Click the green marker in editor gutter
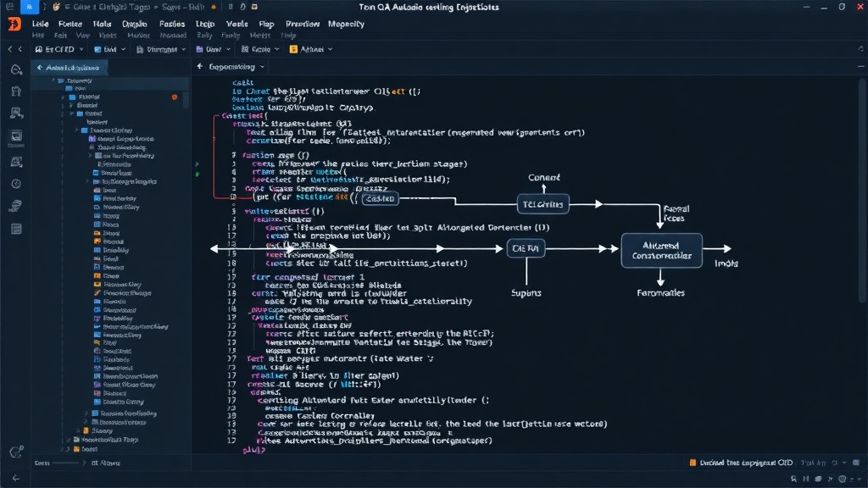The image size is (868, 488). (x=198, y=175)
